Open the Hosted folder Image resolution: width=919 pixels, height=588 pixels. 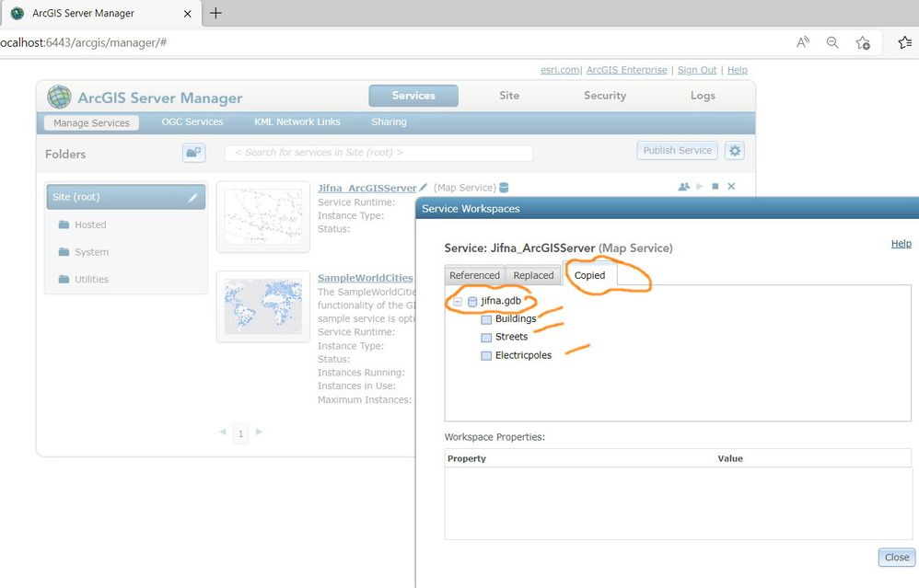pos(90,225)
